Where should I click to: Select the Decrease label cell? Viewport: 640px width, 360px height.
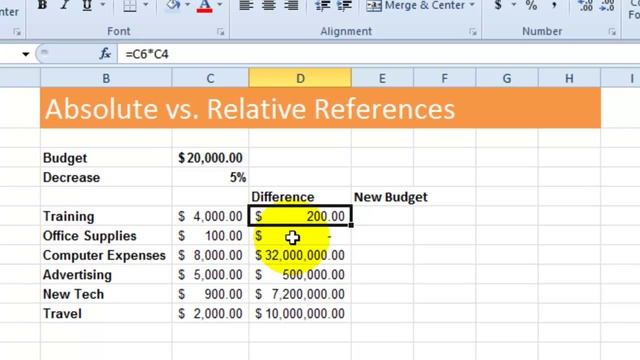[x=106, y=178]
